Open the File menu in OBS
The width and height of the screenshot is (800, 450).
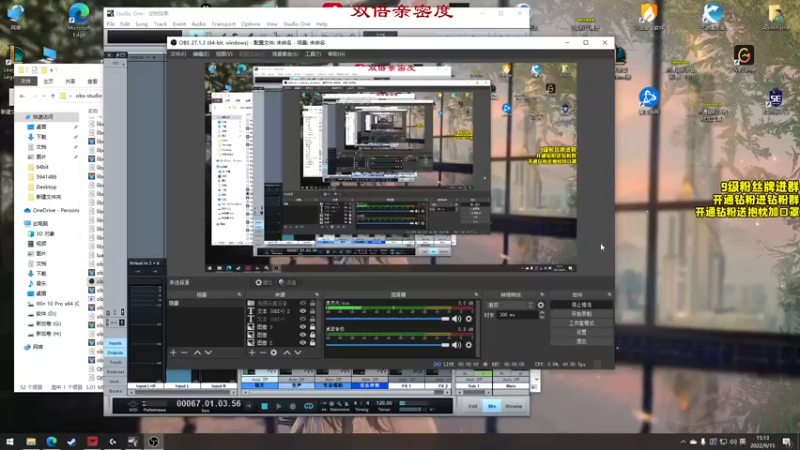[x=178, y=54]
